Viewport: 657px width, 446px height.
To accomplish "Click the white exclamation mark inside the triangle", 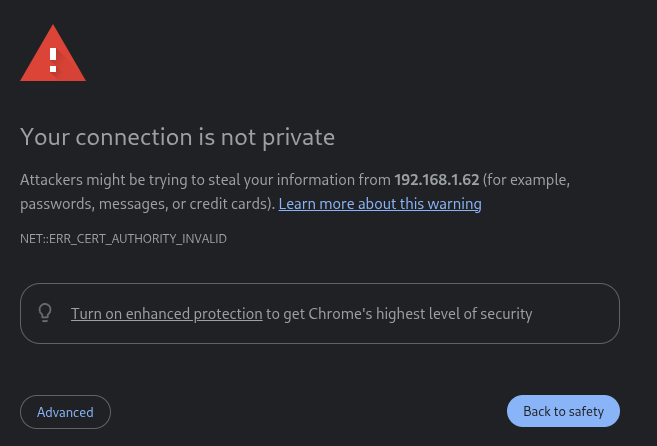I will [x=53, y=59].
